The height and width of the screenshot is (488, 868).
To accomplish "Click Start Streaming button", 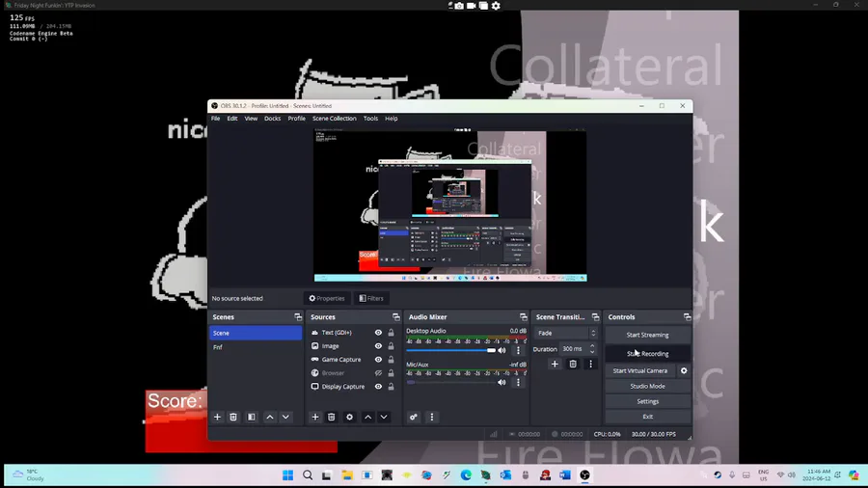I will click(648, 335).
